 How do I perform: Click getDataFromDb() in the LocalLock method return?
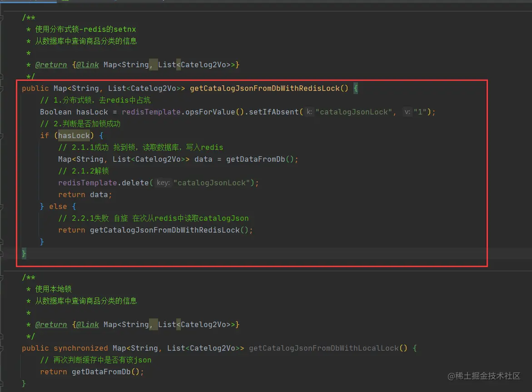click(105, 372)
